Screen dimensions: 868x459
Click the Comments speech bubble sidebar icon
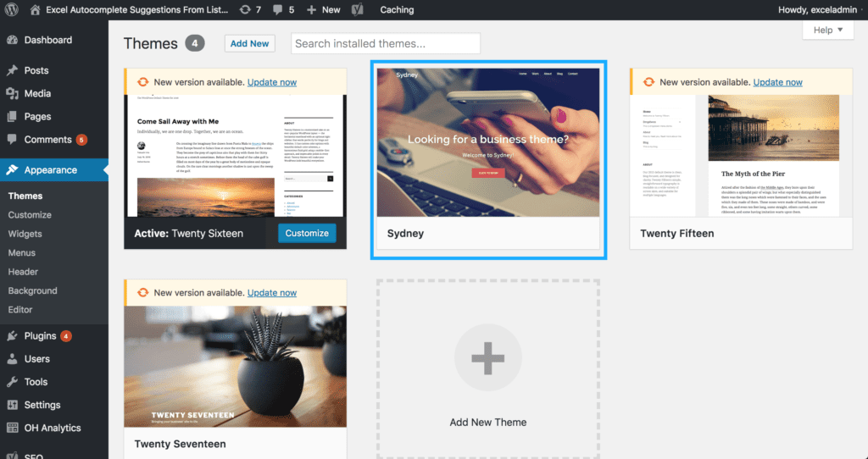point(12,140)
